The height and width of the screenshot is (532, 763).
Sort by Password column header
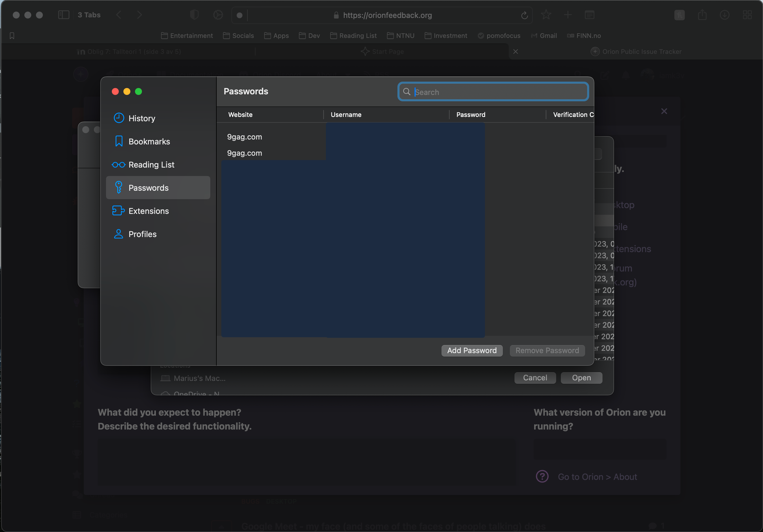click(x=497, y=115)
